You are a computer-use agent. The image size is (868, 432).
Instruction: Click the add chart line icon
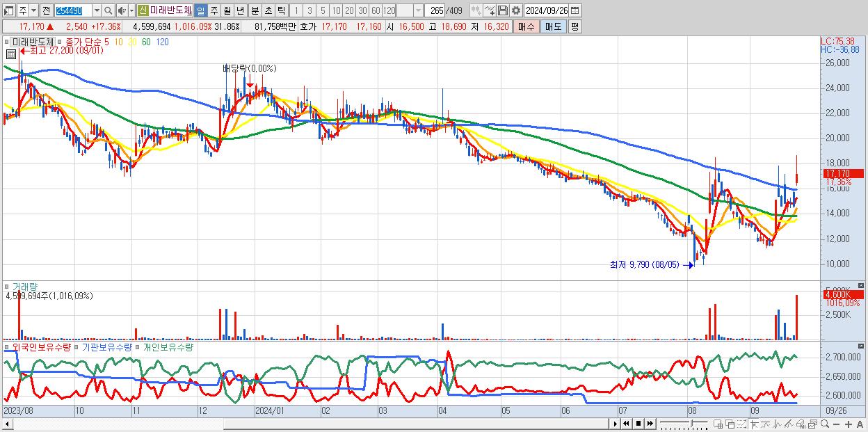(x=490, y=10)
